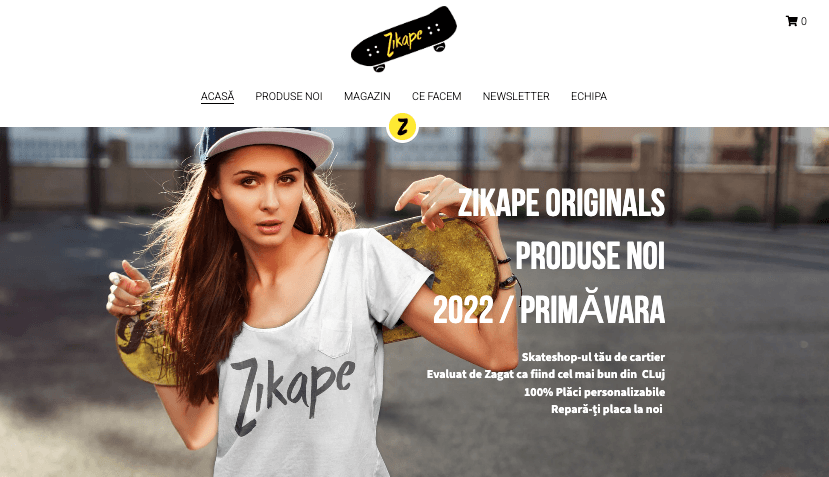The width and height of the screenshot is (829, 477).
Task: Select the MAGAZIN menu item
Action: click(367, 96)
